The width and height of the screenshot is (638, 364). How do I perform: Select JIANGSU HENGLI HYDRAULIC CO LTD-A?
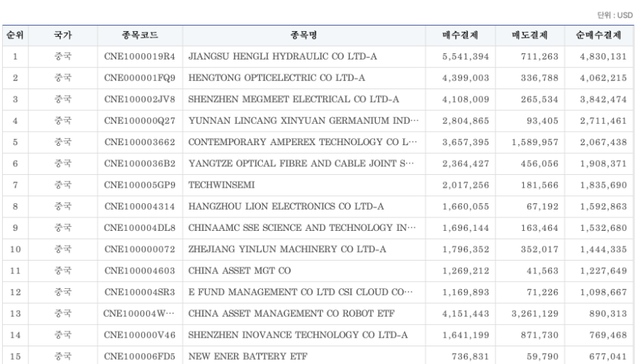tap(282, 57)
